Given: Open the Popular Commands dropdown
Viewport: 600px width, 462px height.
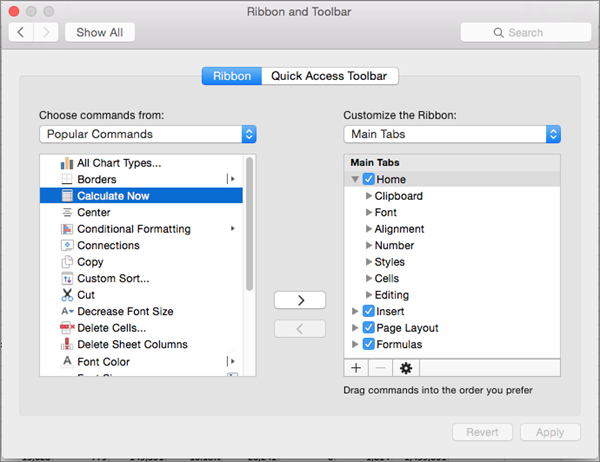Looking at the screenshot, I should coord(148,134).
